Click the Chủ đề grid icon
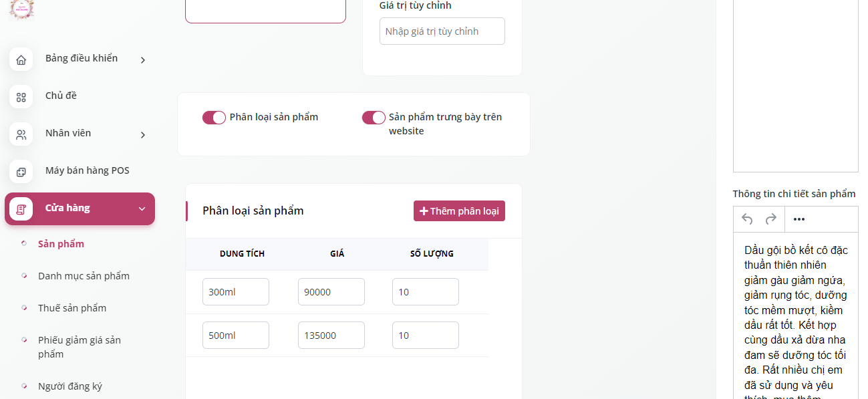868x399 pixels. click(x=21, y=97)
